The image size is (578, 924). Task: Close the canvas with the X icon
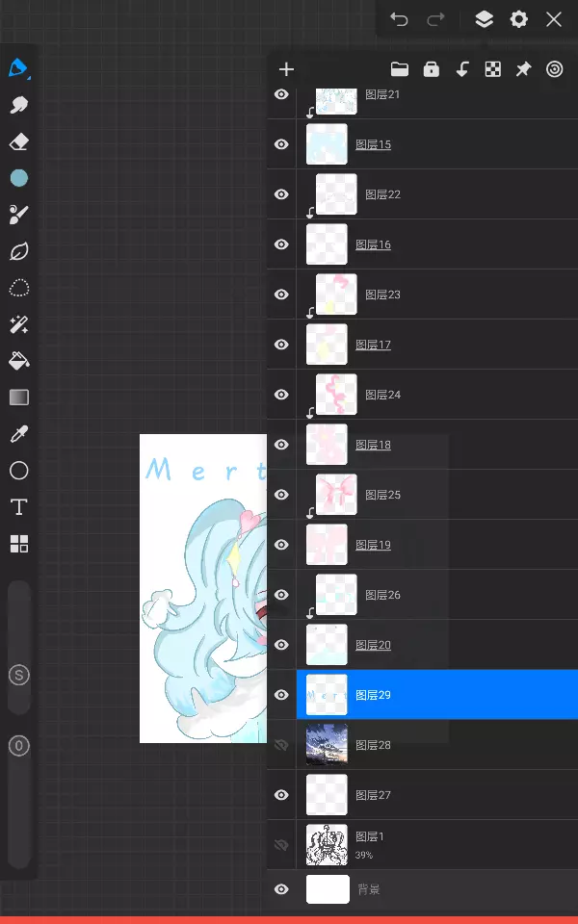click(554, 19)
